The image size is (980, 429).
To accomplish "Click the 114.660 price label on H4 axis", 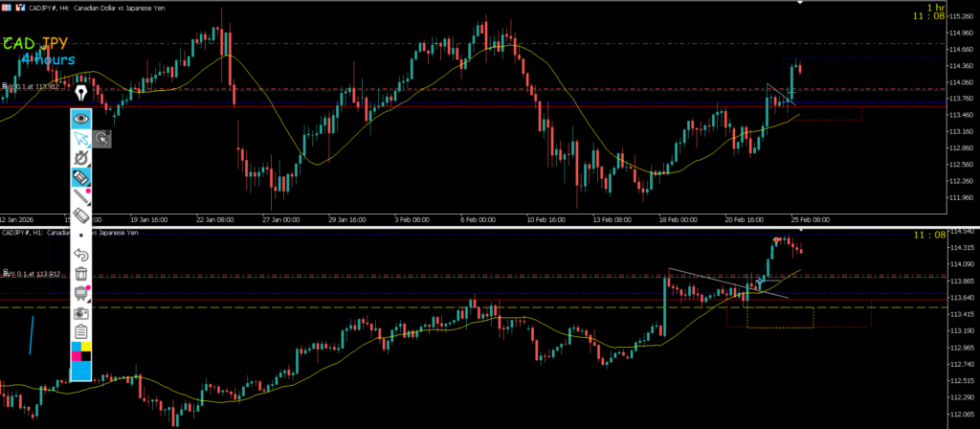I will coord(961,49).
